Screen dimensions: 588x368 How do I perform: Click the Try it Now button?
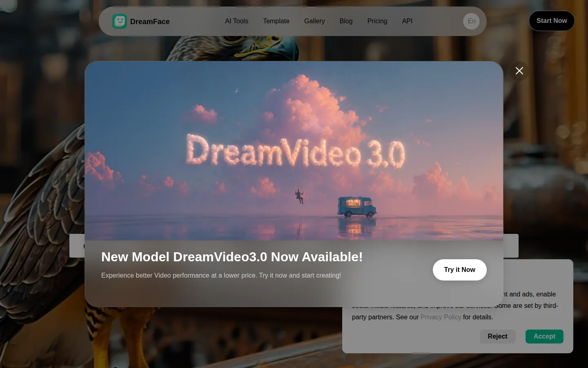460,270
